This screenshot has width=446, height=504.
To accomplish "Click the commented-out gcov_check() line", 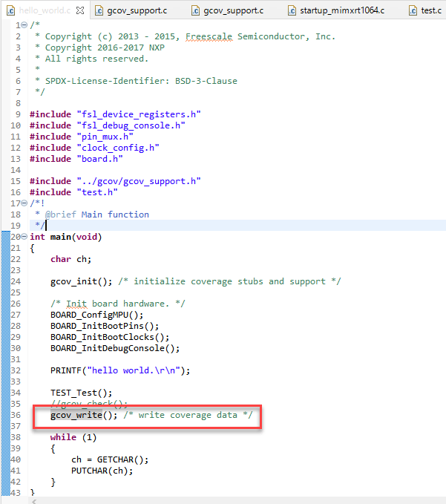I will pyautogui.click(x=88, y=404).
